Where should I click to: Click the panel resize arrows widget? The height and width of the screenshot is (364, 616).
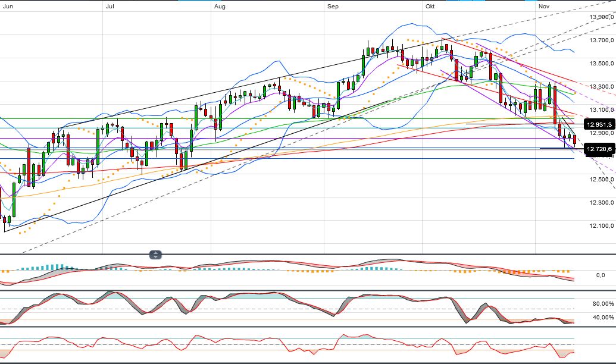(154, 254)
